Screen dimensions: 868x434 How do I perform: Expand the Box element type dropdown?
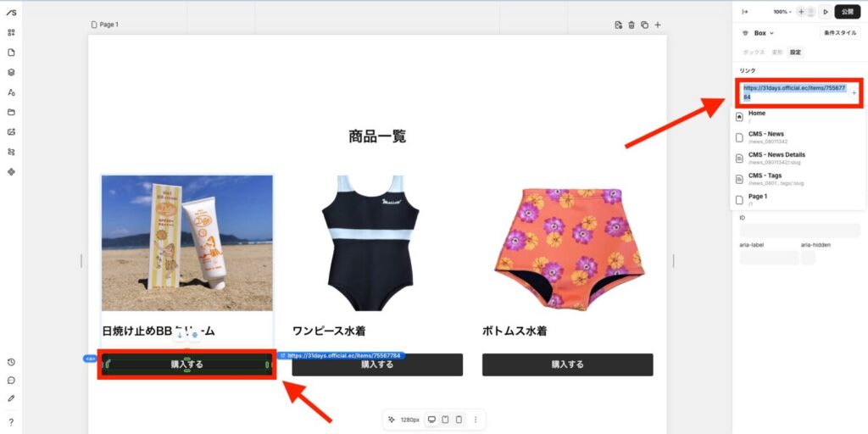pos(764,33)
